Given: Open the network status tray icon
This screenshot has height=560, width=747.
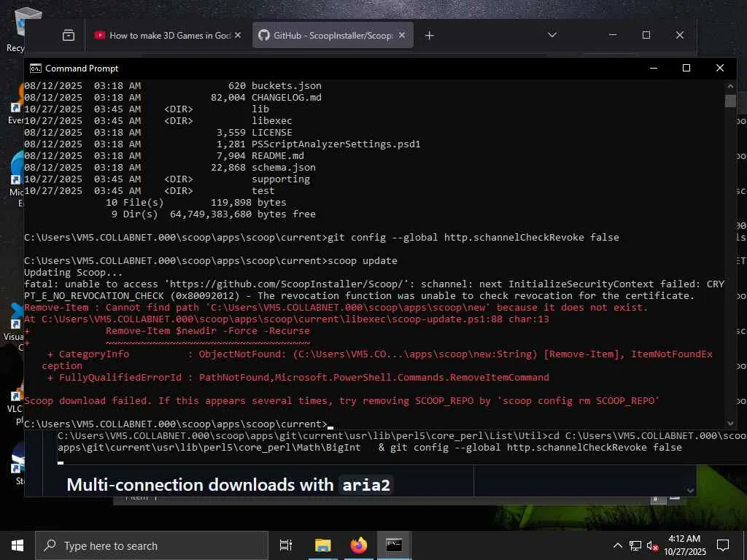Looking at the screenshot, I should click(635, 545).
